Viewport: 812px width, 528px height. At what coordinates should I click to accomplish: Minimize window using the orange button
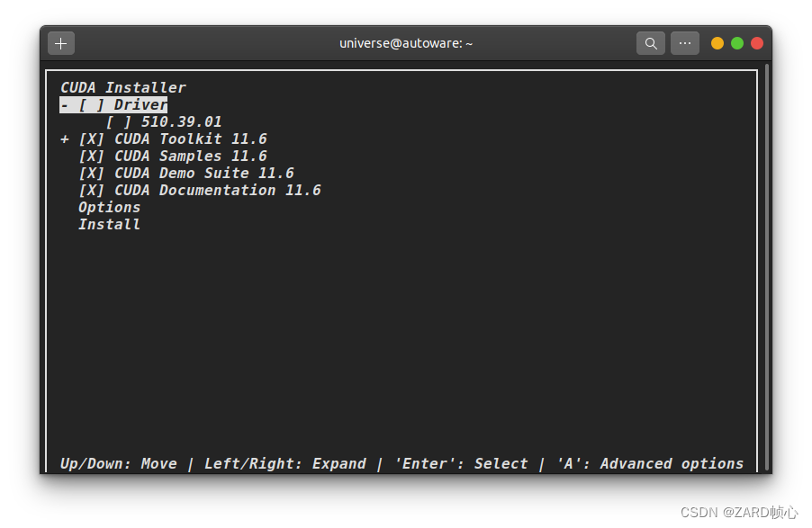[x=717, y=43]
